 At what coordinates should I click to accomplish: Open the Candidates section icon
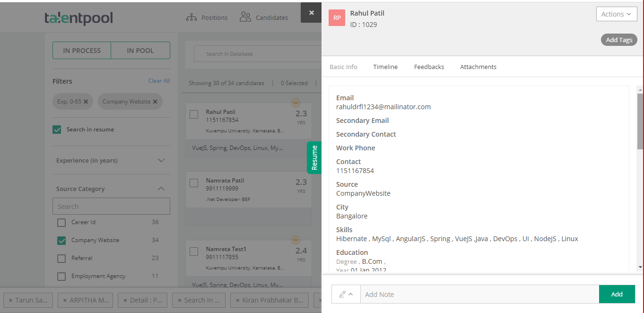245,17
